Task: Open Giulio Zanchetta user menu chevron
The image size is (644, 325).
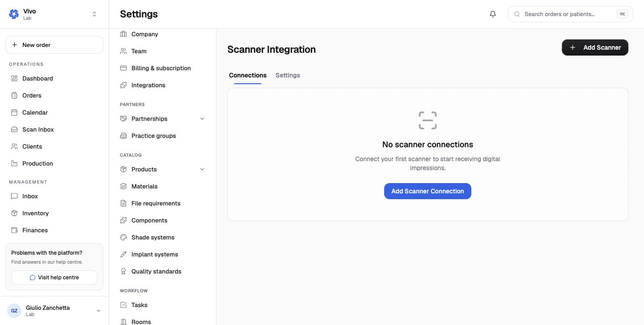Action: 98,311
